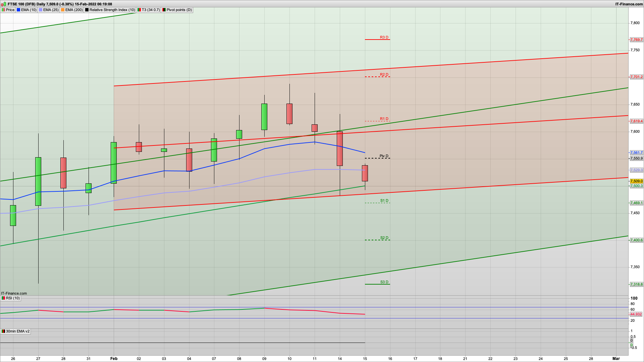Viewport: 644px width, 362px height.
Task: Click the Feb label on the date axis
Action: coord(114,358)
